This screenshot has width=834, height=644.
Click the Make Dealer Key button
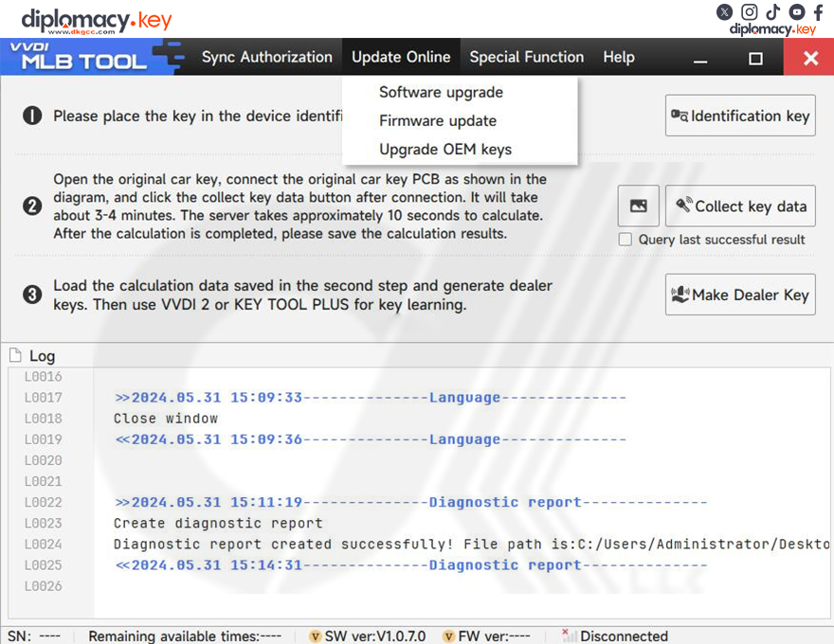pos(740,294)
